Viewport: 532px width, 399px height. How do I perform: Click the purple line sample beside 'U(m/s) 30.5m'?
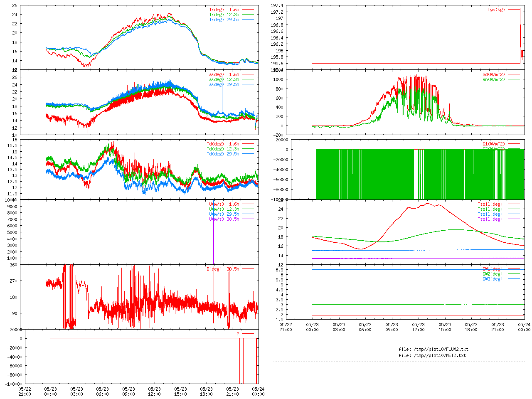coord(248,219)
